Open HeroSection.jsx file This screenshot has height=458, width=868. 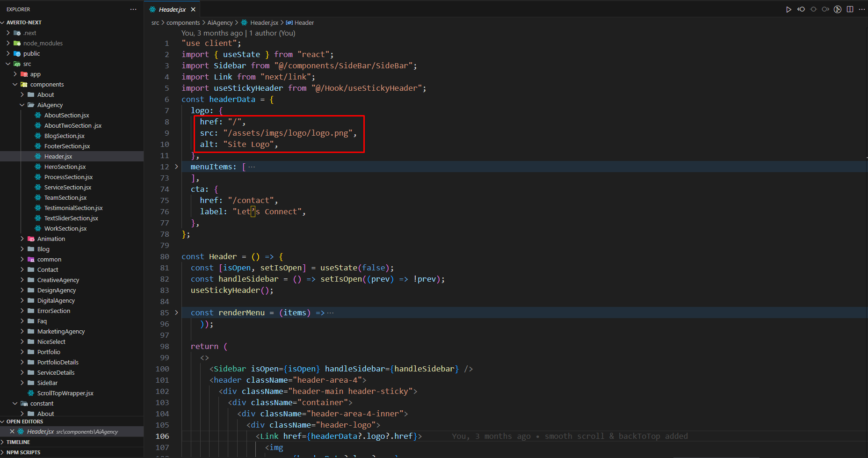(x=65, y=167)
